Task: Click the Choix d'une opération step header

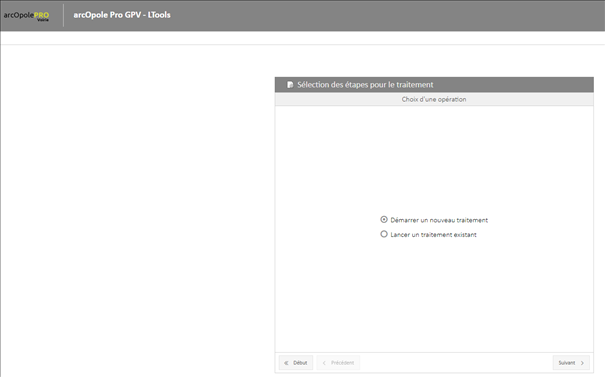Action: 434,99
